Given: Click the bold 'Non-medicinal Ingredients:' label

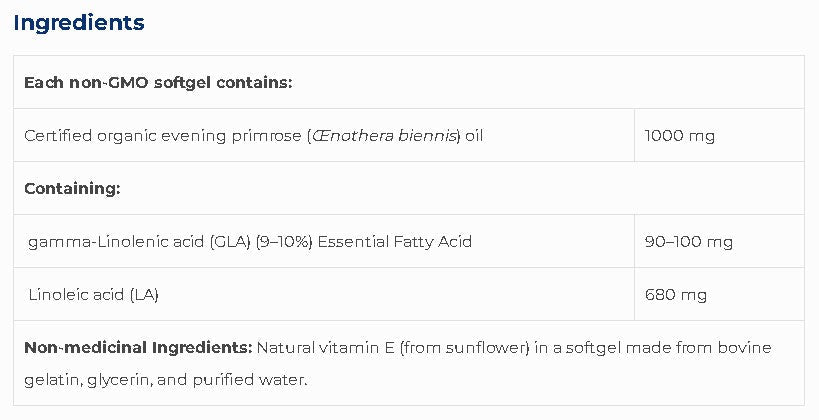Looking at the screenshot, I should (138, 348).
